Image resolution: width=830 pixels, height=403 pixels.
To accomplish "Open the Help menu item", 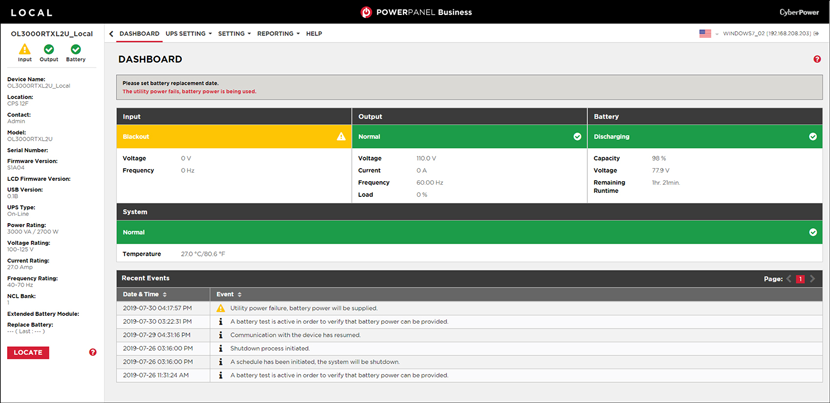I will click(x=314, y=34).
